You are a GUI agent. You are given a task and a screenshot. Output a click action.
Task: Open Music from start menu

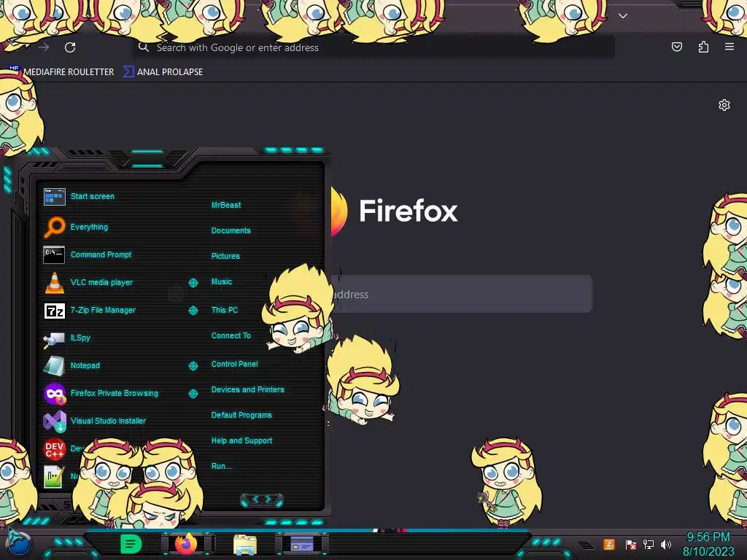point(222,281)
